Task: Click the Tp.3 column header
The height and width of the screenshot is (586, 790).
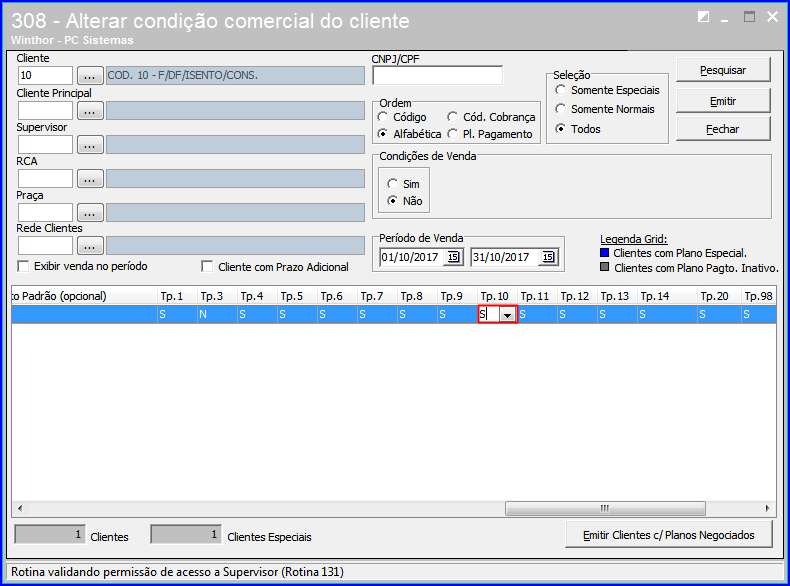Action: [217, 296]
